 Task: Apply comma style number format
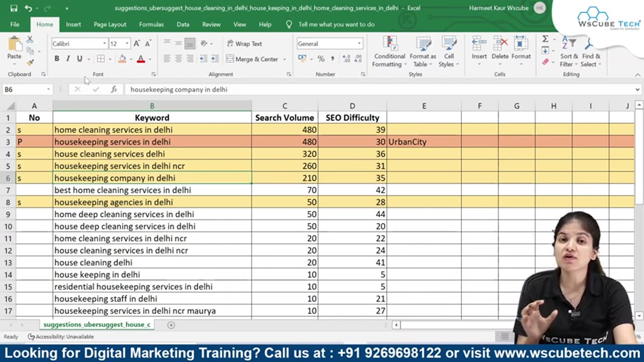[x=332, y=59]
